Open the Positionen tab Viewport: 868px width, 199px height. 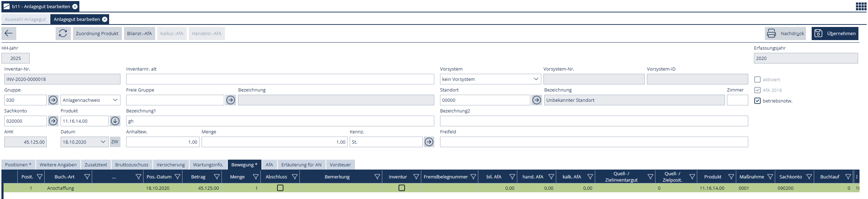pyautogui.click(x=18, y=165)
